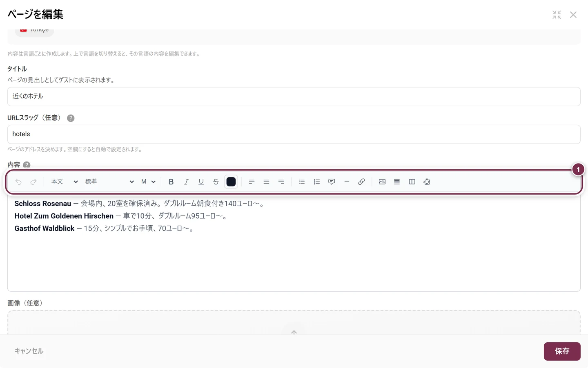The image size is (588, 368).
Task: Toggle italic formatting
Action: (186, 182)
